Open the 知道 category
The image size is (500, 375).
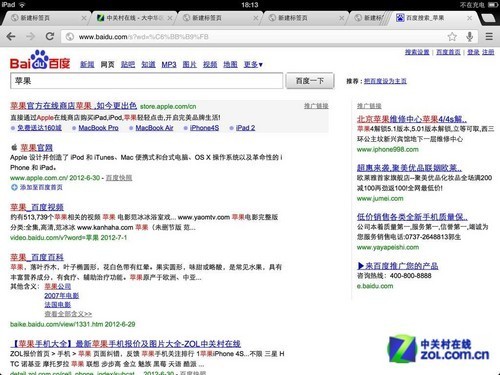point(148,64)
